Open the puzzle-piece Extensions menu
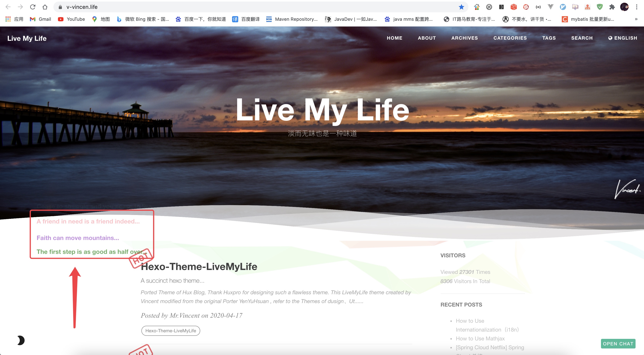The image size is (644, 355). point(612,7)
